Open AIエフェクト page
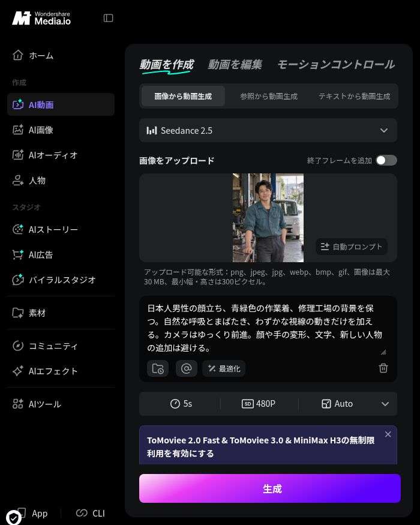Screen dimensions: 420x525 (61, 371)
